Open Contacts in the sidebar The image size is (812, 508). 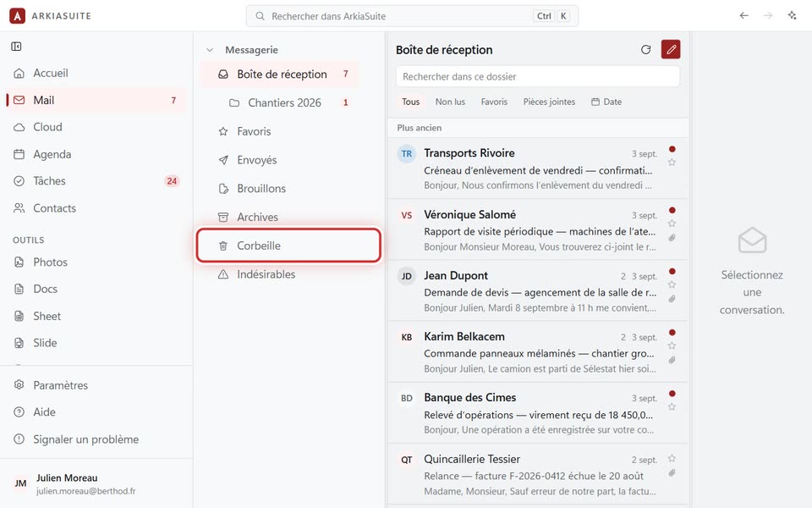pyautogui.click(x=96, y=208)
